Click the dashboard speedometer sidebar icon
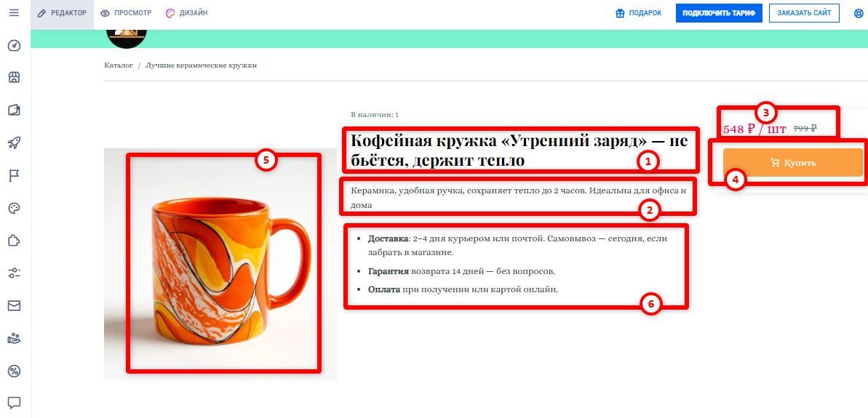The width and height of the screenshot is (868, 418). click(x=14, y=45)
